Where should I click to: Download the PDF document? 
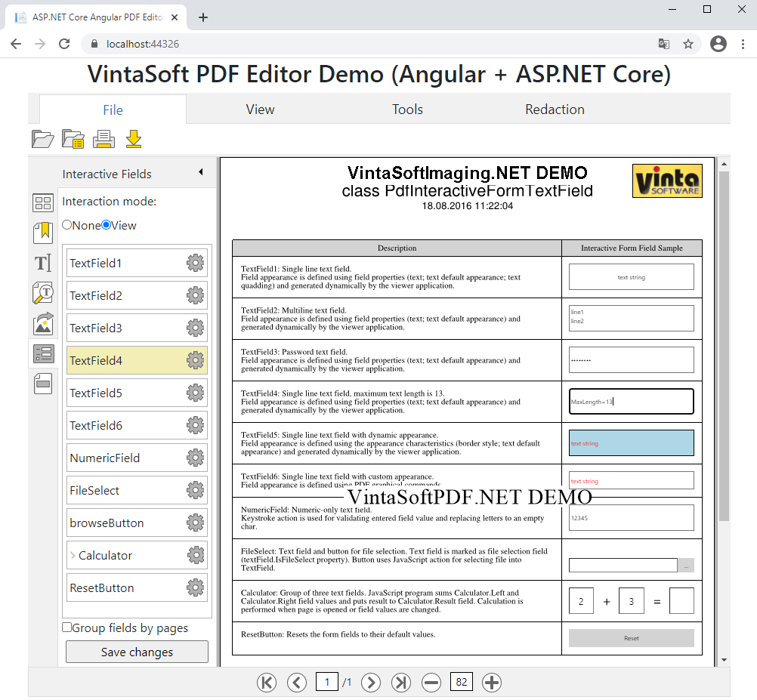(x=134, y=139)
